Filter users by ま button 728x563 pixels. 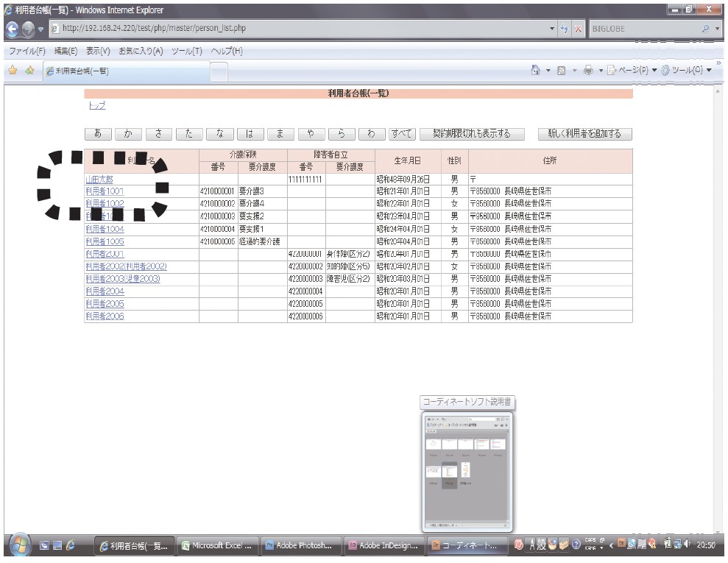point(280,134)
